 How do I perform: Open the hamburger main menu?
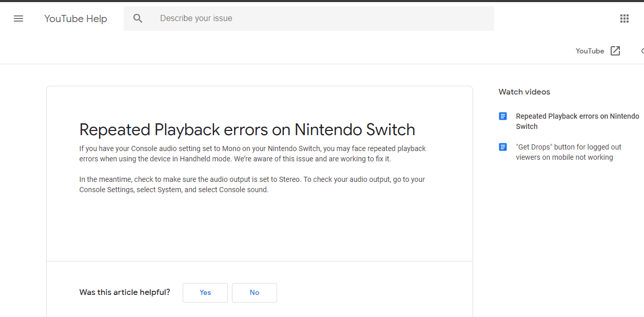(18, 18)
